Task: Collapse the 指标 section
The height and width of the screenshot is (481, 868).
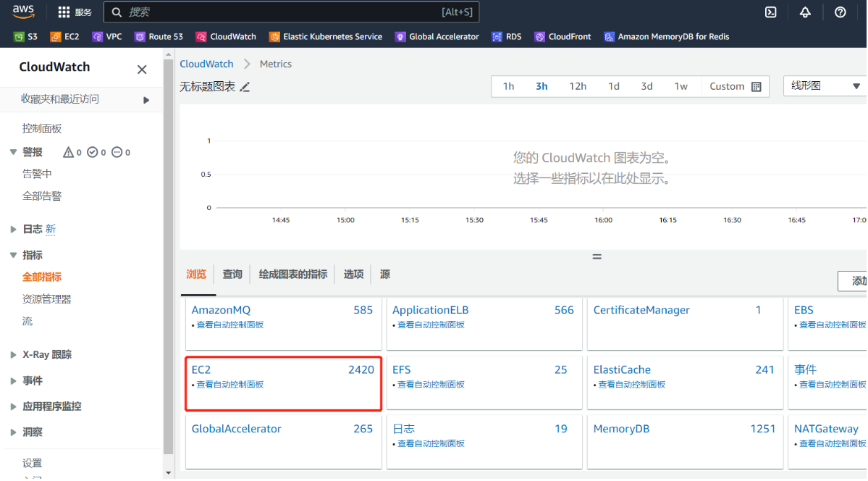Action: pos(13,255)
